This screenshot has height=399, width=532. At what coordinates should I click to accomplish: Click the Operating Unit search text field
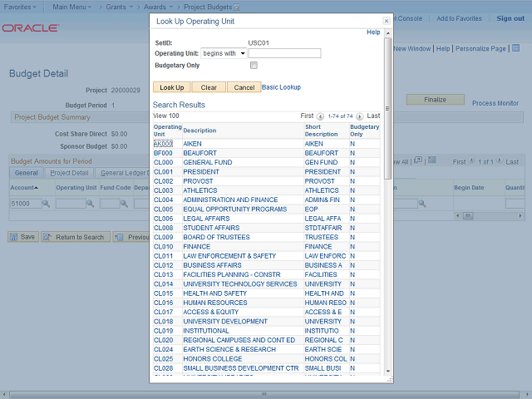(296, 53)
